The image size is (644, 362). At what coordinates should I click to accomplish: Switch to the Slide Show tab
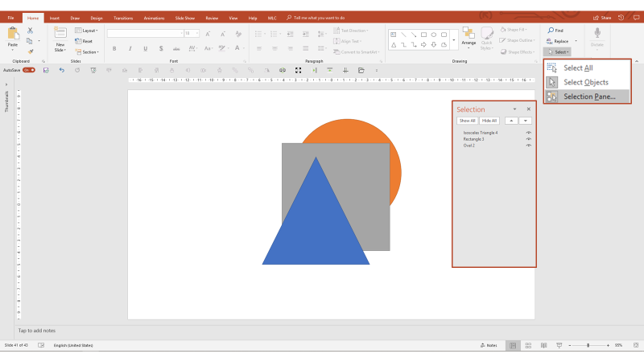click(x=185, y=18)
